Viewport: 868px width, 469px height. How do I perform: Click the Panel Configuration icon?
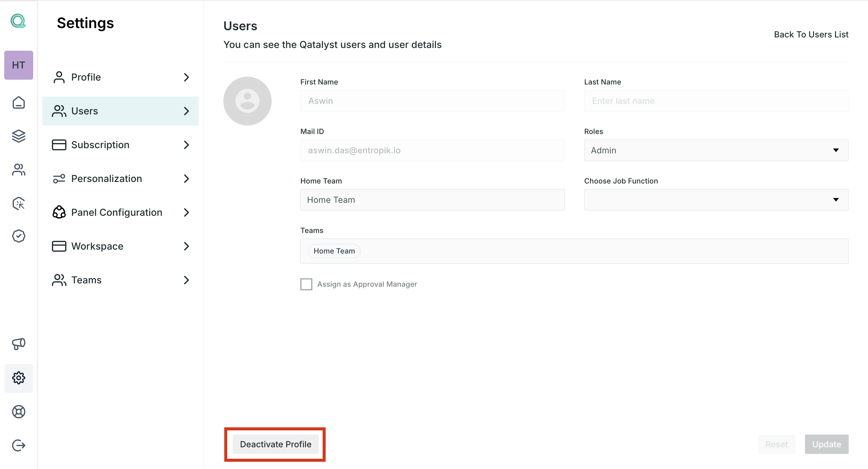[59, 212]
